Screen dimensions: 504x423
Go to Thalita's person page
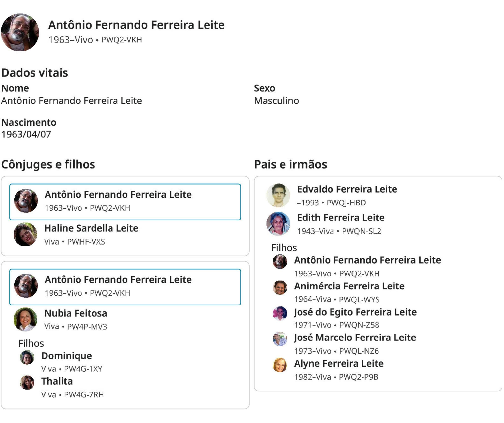click(57, 381)
